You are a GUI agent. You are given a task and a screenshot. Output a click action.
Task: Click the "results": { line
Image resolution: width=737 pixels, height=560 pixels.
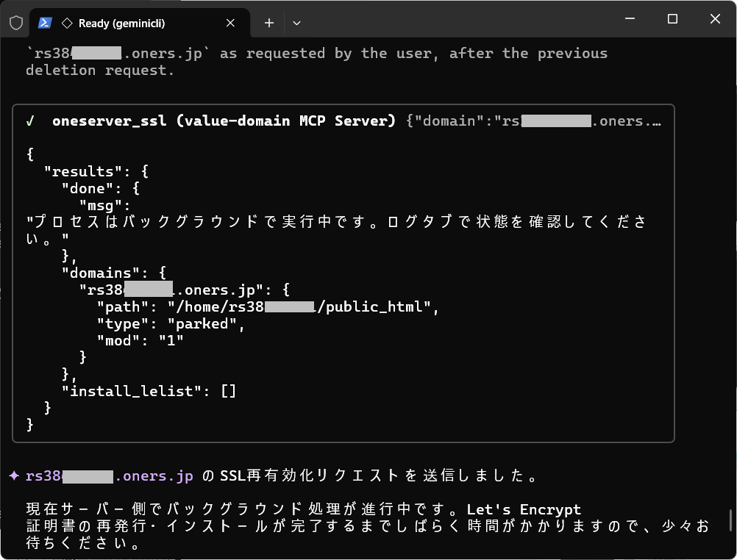click(96, 171)
